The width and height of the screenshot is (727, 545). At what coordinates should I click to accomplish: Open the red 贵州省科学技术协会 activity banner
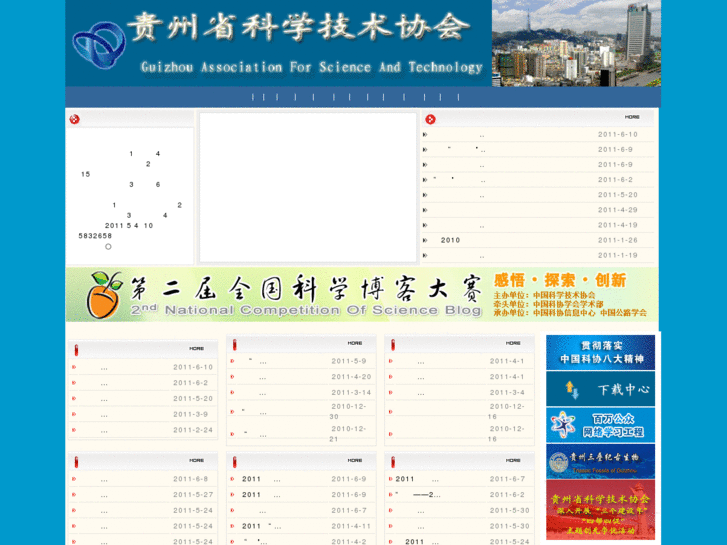(x=600, y=510)
